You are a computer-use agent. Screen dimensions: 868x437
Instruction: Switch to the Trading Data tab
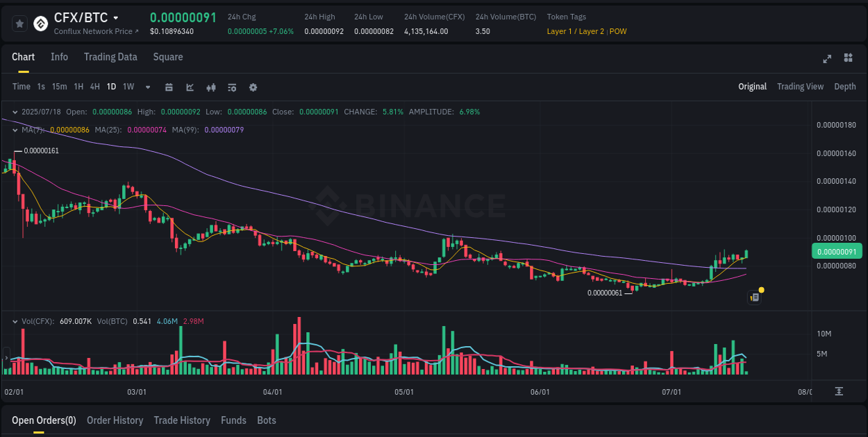pyautogui.click(x=110, y=57)
